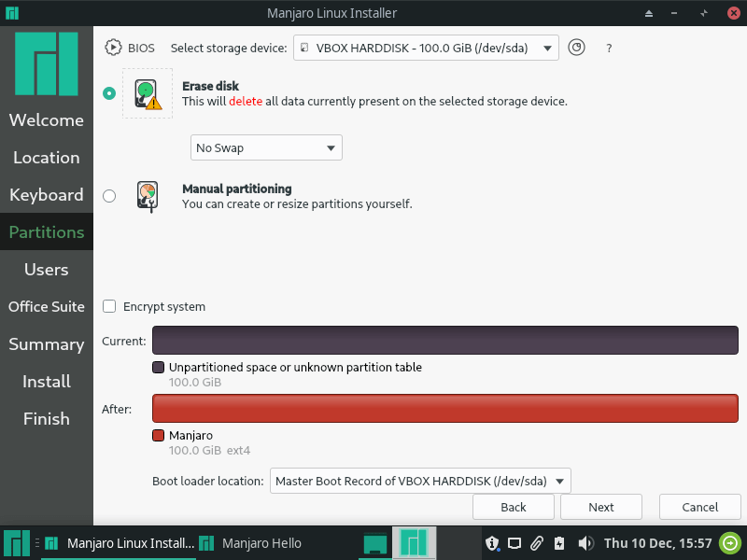Switch to Manjaro Hello in the taskbar

point(250,543)
